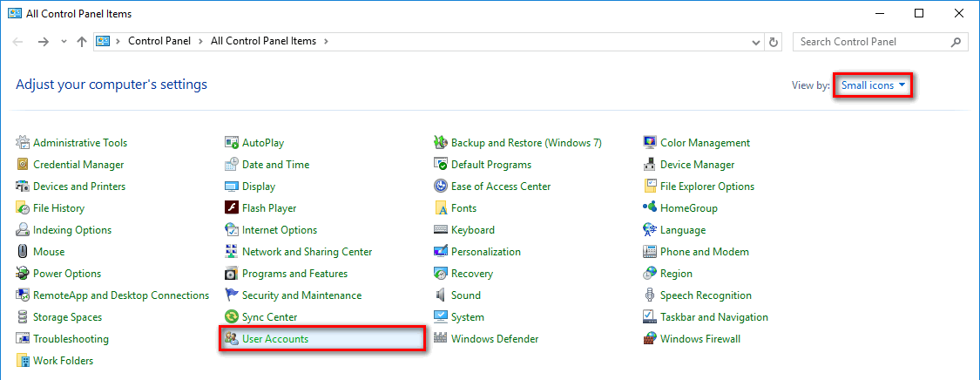Click the Windows Firewall brick icon
This screenshot has width=980, height=380.
[x=650, y=339]
